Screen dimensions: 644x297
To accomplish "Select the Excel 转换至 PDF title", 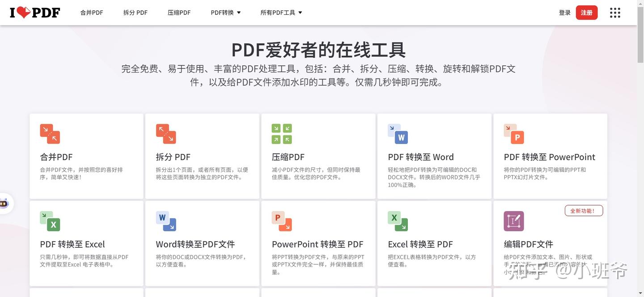I will click(420, 244).
